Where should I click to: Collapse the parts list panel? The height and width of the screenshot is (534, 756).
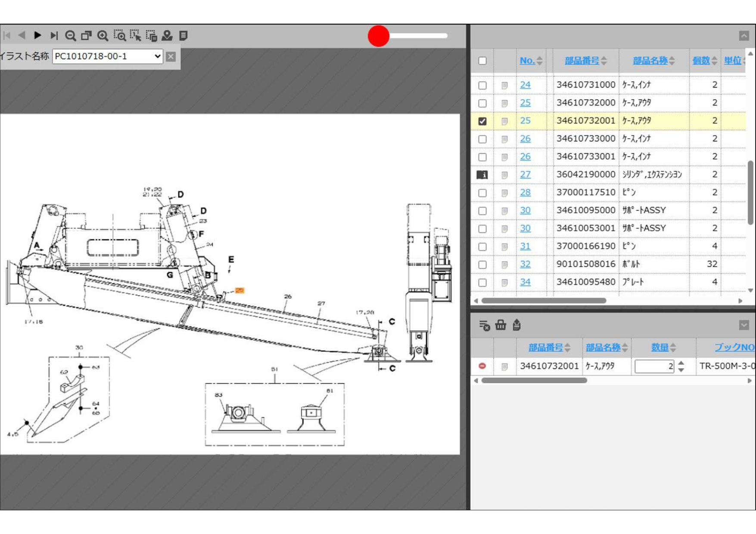point(744,36)
